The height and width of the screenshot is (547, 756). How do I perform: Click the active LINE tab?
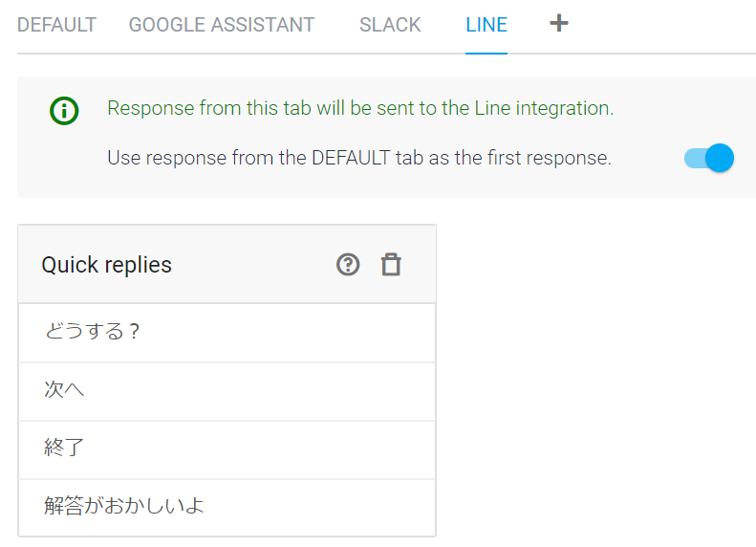[x=486, y=25]
